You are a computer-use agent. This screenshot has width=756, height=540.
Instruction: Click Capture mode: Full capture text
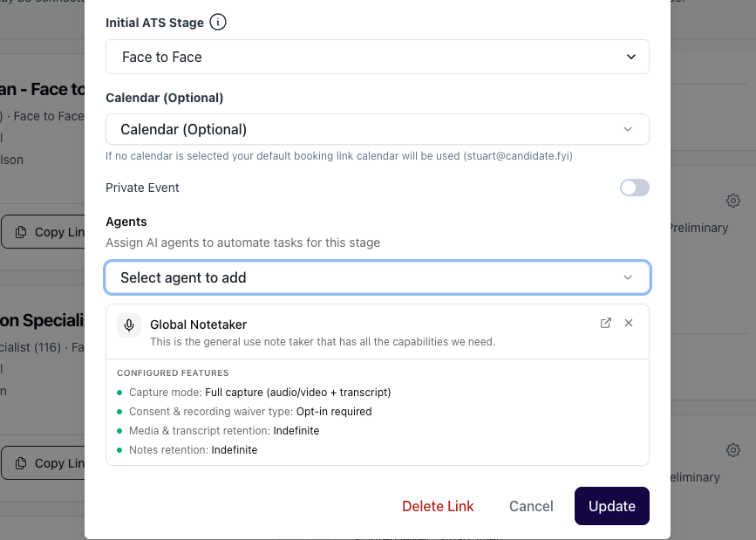coord(260,393)
